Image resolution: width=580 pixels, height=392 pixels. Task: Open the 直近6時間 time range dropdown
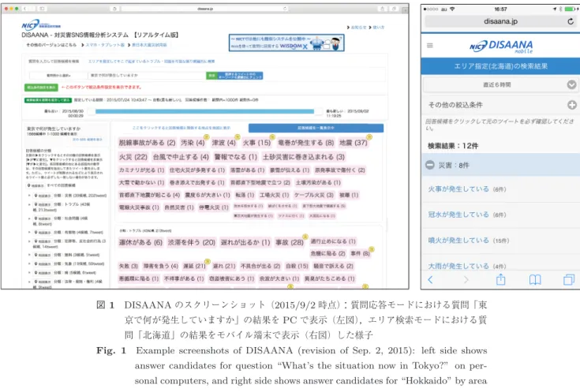pyautogui.click(x=500, y=84)
